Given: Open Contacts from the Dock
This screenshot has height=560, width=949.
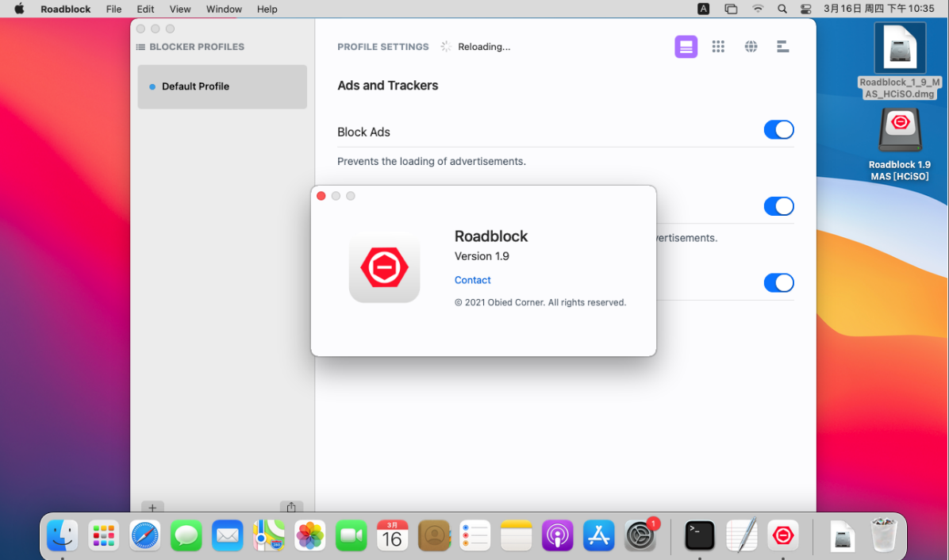Looking at the screenshot, I should pos(434,535).
